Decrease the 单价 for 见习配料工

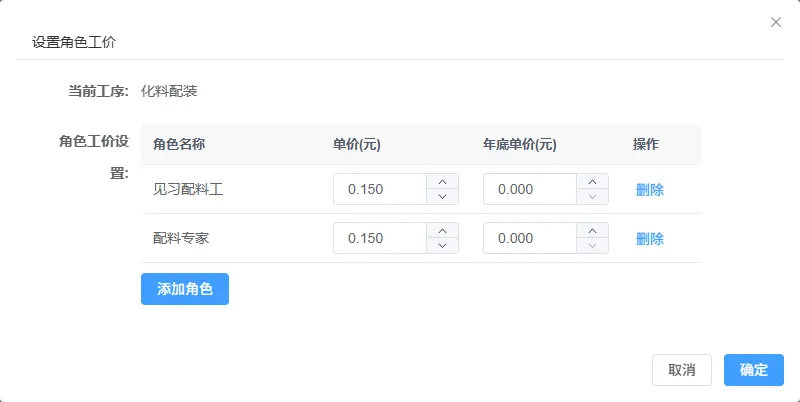(x=442, y=197)
